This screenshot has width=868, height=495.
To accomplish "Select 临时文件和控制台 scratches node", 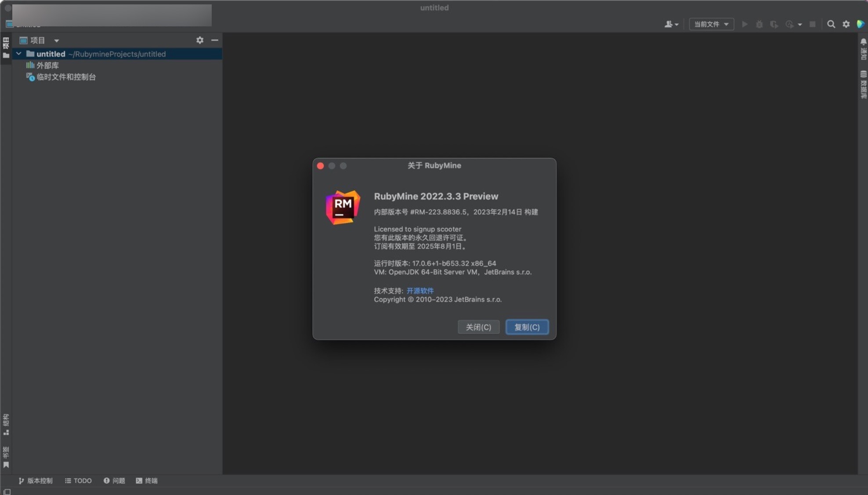I will click(x=61, y=77).
